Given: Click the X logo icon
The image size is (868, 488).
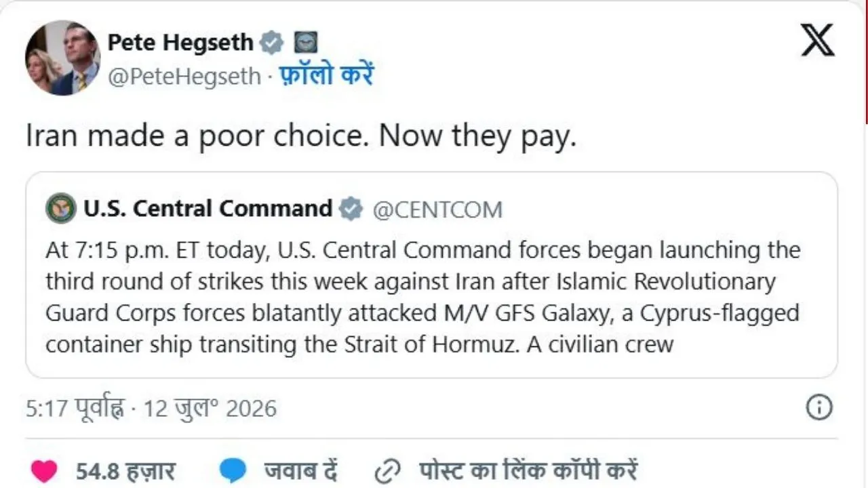Looking at the screenshot, I should pyautogui.click(x=817, y=41).
